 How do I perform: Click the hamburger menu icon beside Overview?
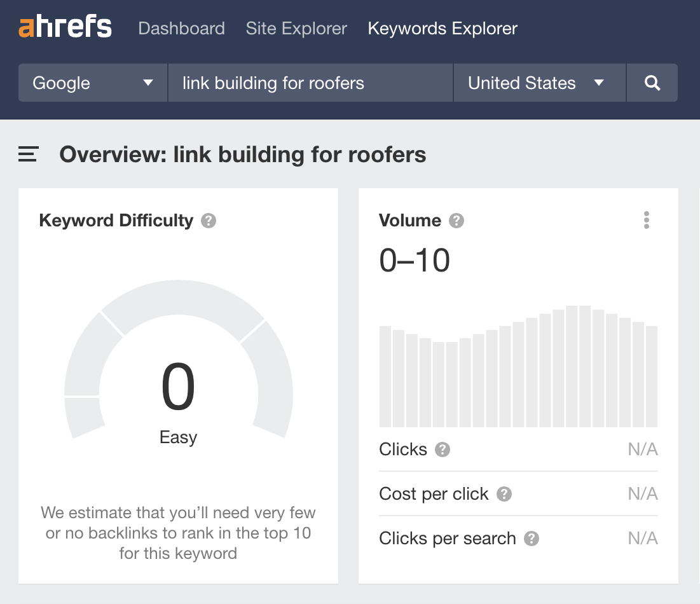coord(27,154)
